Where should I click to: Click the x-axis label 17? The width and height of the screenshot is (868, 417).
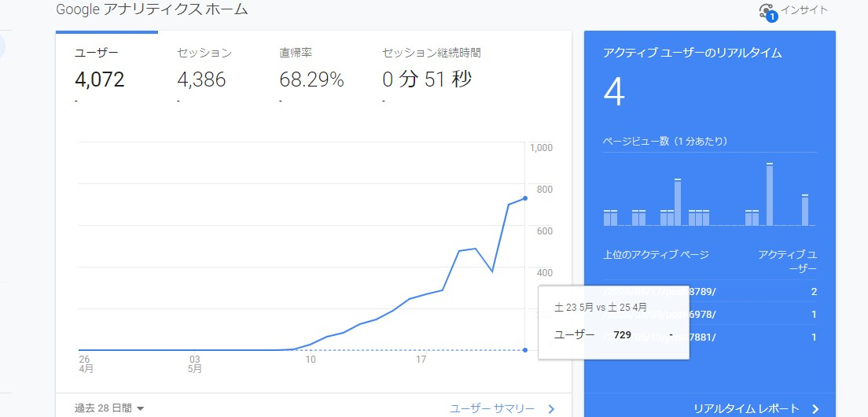(421, 360)
